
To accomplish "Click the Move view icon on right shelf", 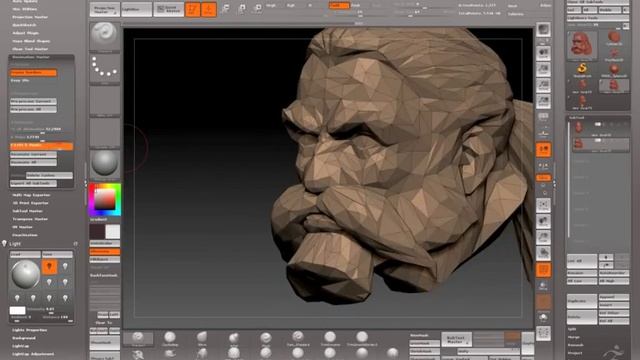I will [543, 221].
